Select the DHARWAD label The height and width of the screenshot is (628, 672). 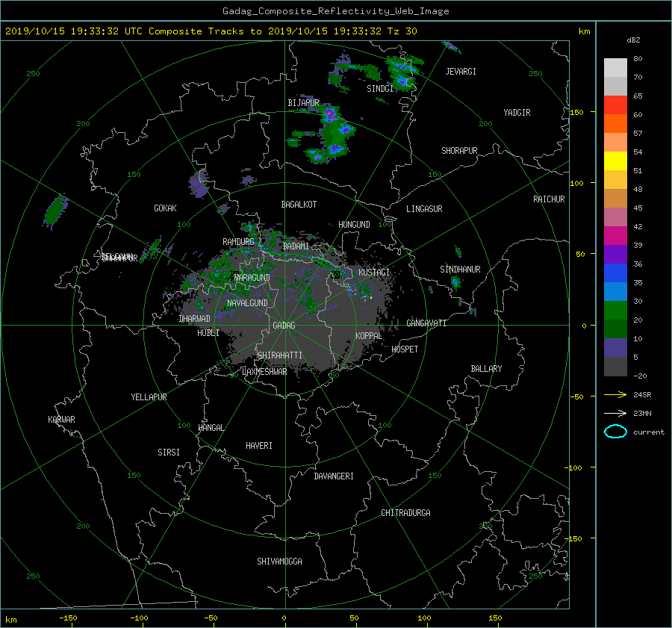195,319
